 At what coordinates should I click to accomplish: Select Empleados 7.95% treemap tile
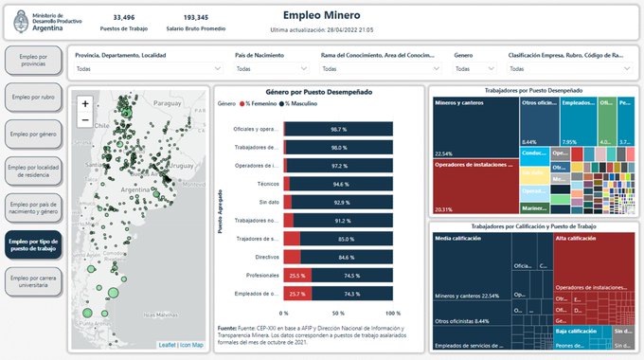[x=579, y=121]
